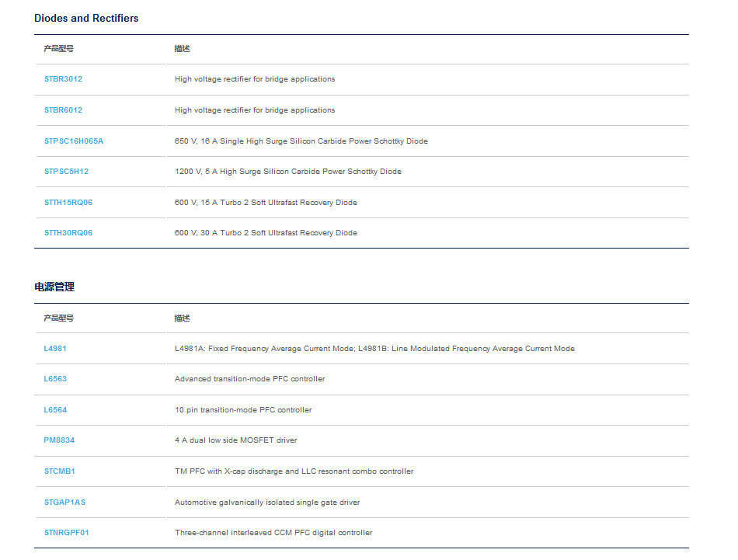Open the L6564 PFC controller link
738x560 pixels.
(55, 410)
